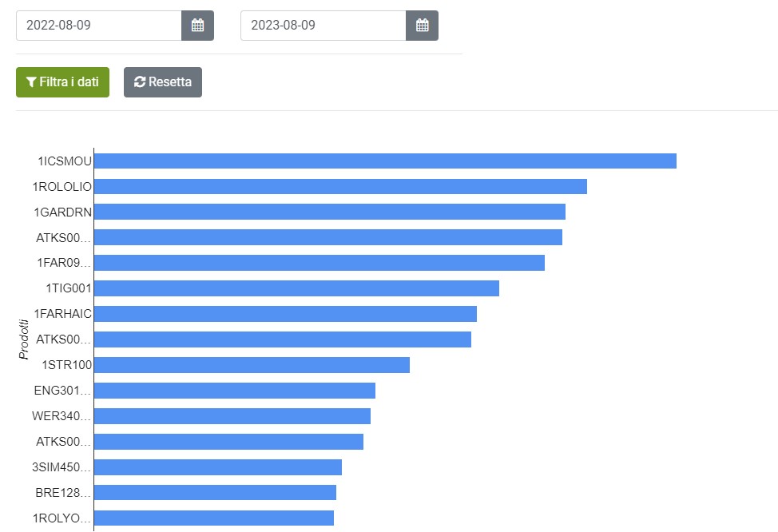
Task: Click the bar for BRE128 product
Action: click(x=213, y=492)
